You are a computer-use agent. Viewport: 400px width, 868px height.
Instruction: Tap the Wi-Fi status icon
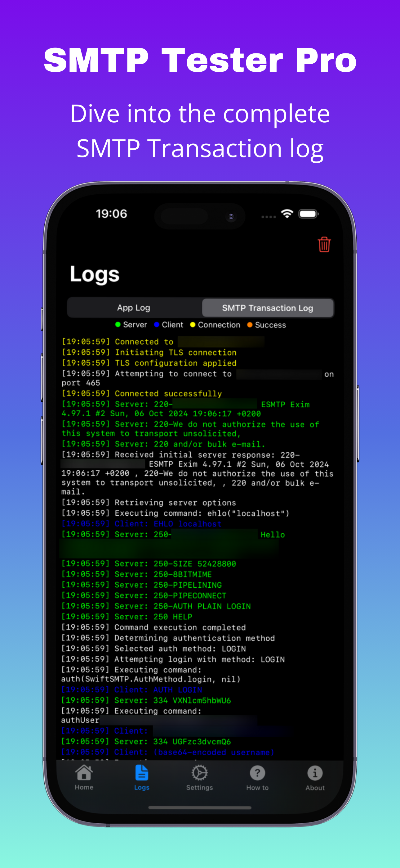(287, 214)
